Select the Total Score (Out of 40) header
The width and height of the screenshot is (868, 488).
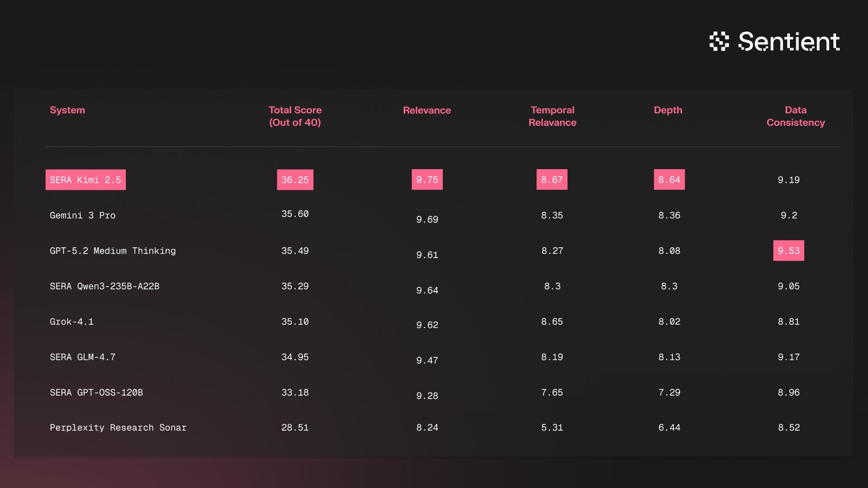[x=295, y=116]
